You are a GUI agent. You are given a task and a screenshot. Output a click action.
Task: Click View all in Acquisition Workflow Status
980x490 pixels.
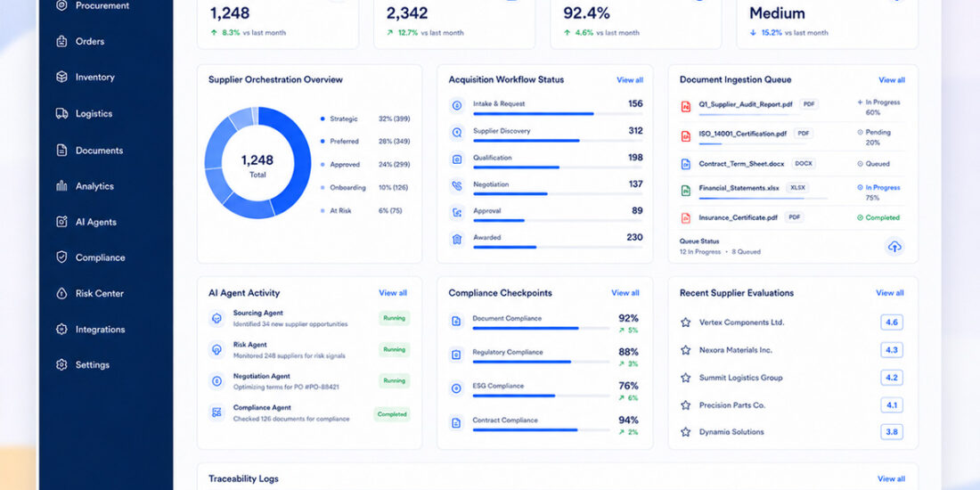[629, 80]
